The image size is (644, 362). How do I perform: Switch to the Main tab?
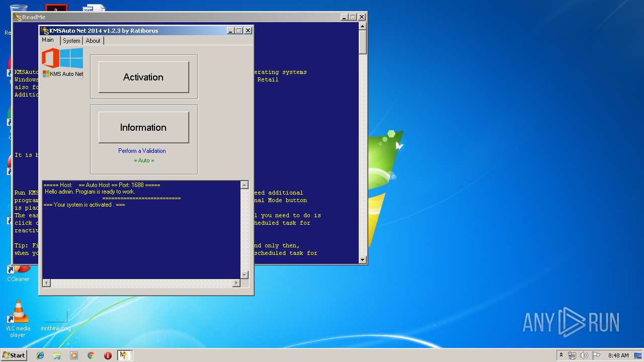coord(48,40)
